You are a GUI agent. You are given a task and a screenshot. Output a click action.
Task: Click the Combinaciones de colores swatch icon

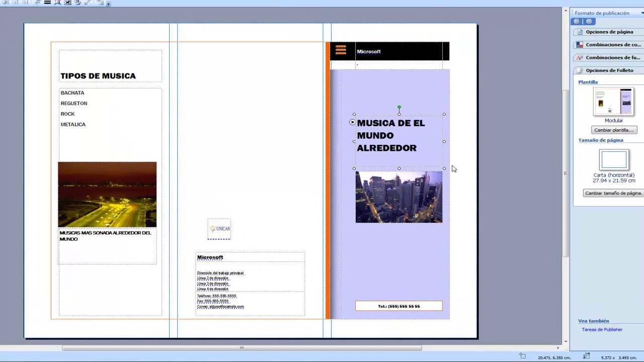pos(580,45)
